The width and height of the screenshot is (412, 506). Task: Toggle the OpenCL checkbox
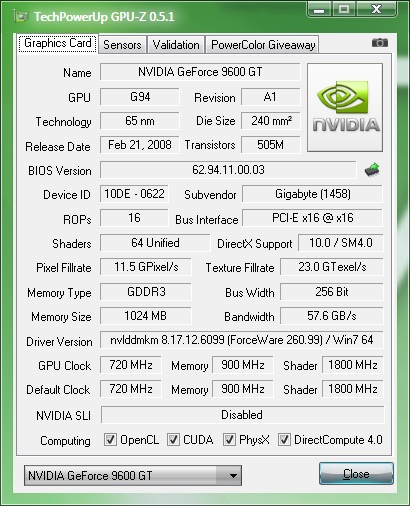(x=110, y=440)
